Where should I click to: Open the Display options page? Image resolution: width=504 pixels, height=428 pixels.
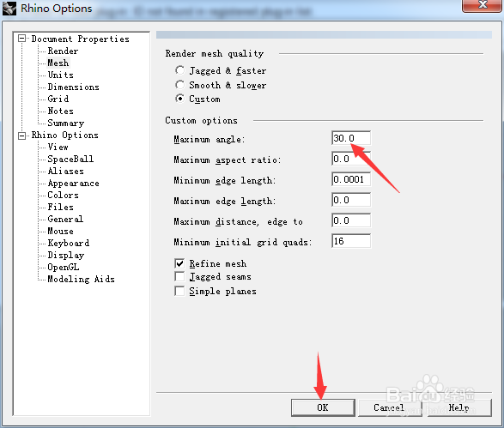65,255
